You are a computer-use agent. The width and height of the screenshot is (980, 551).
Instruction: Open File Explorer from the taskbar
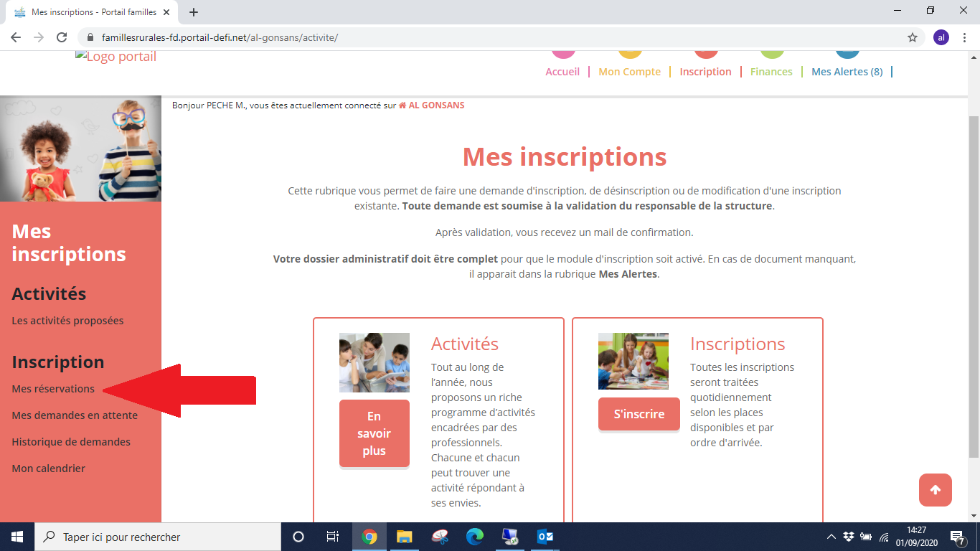point(405,537)
